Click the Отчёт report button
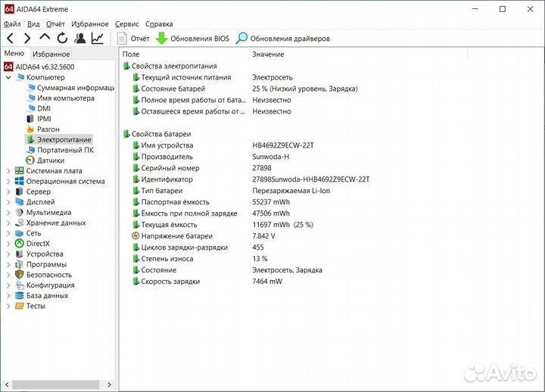 click(132, 39)
